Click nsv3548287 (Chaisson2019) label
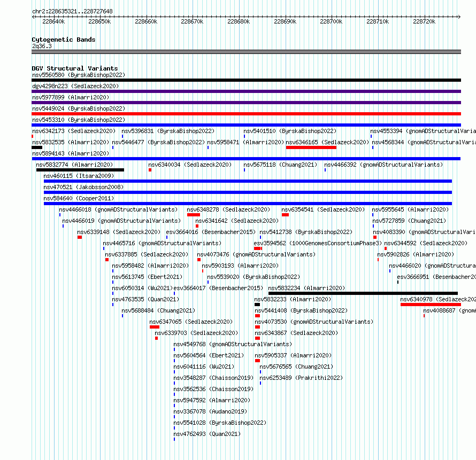The width and height of the screenshot is (476, 460). pyautogui.click(x=213, y=378)
